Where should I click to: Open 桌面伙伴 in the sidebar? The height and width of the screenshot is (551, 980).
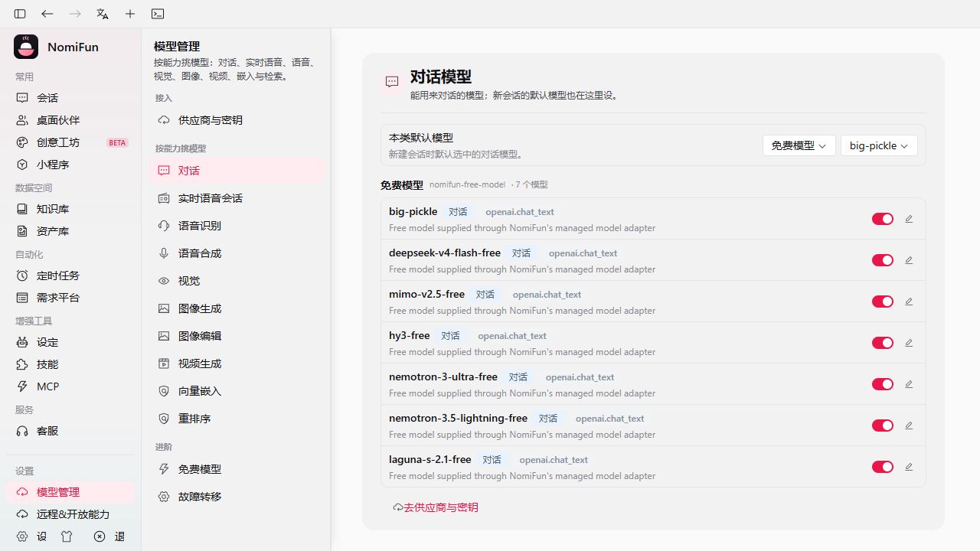point(70,120)
